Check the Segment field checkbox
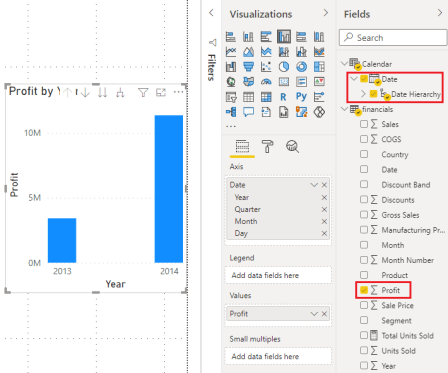The image size is (448, 373). tap(364, 320)
